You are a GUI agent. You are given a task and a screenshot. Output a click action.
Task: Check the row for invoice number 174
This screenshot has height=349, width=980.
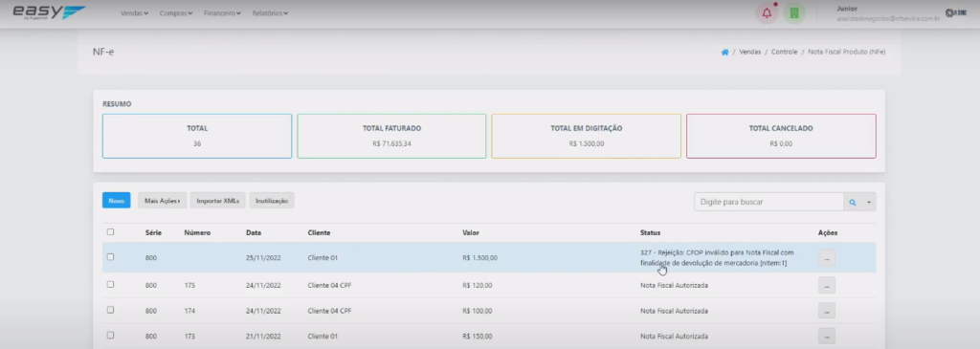tap(111, 310)
